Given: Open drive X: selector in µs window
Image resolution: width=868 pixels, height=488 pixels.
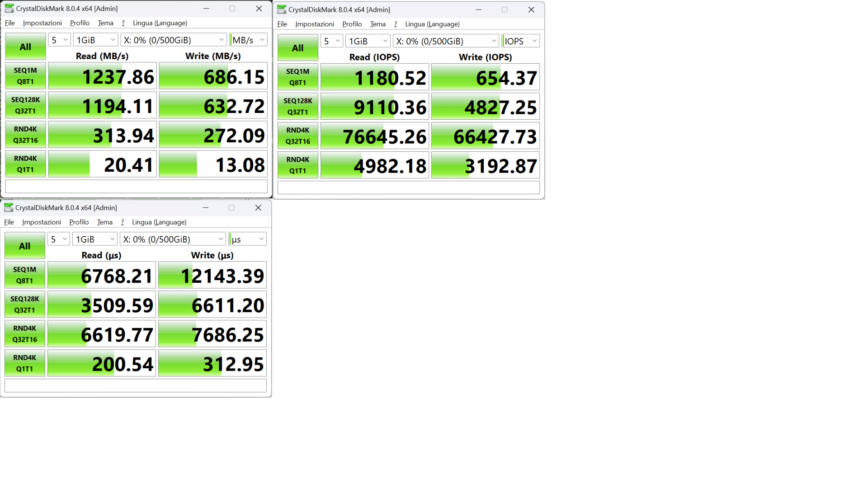Looking at the screenshot, I should (173, 239).
